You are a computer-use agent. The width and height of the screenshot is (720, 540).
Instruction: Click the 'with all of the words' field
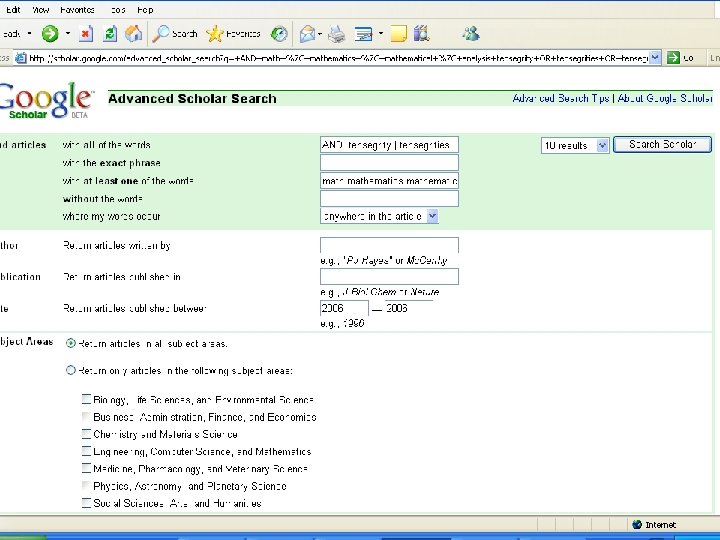pyautogui.click(x=389, y=145)
